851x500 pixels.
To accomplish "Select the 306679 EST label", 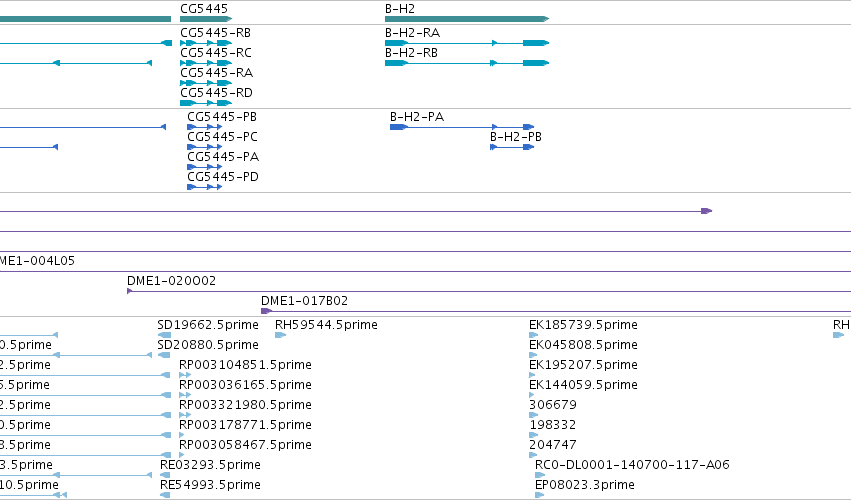I will tap(553, 406).
